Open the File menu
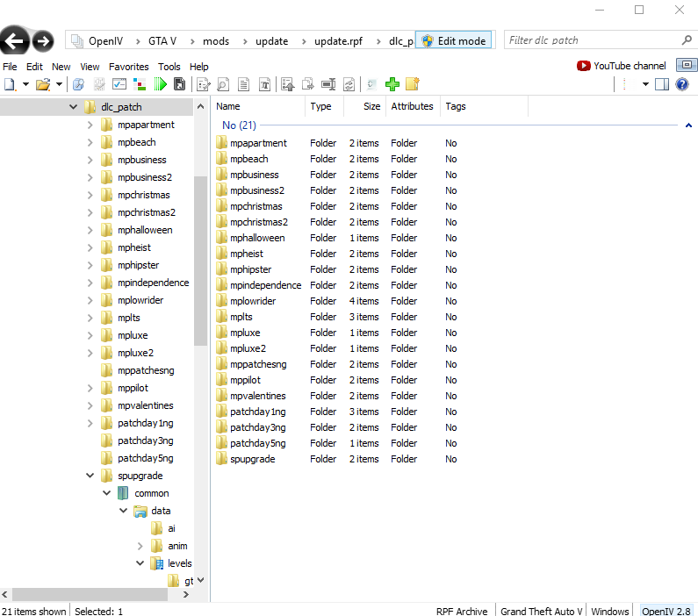This screenshot has height=616, width=698. click(10, 67)
